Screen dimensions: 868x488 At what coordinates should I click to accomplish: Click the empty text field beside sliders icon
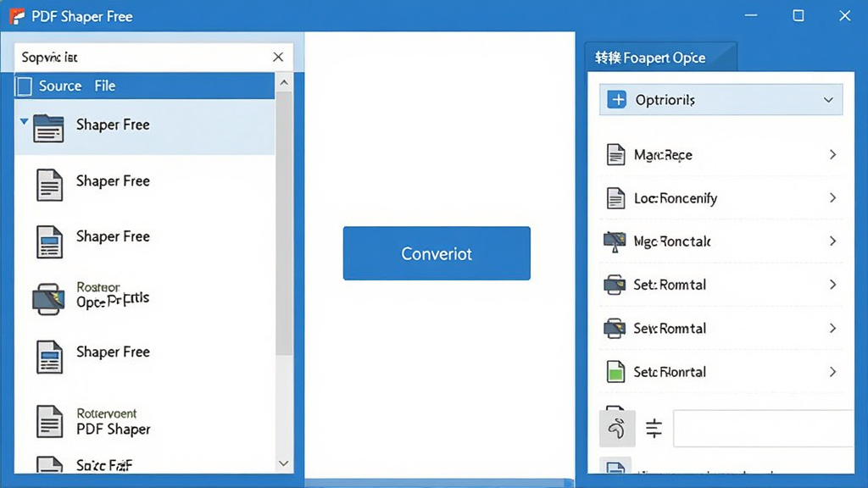point(764,428)
